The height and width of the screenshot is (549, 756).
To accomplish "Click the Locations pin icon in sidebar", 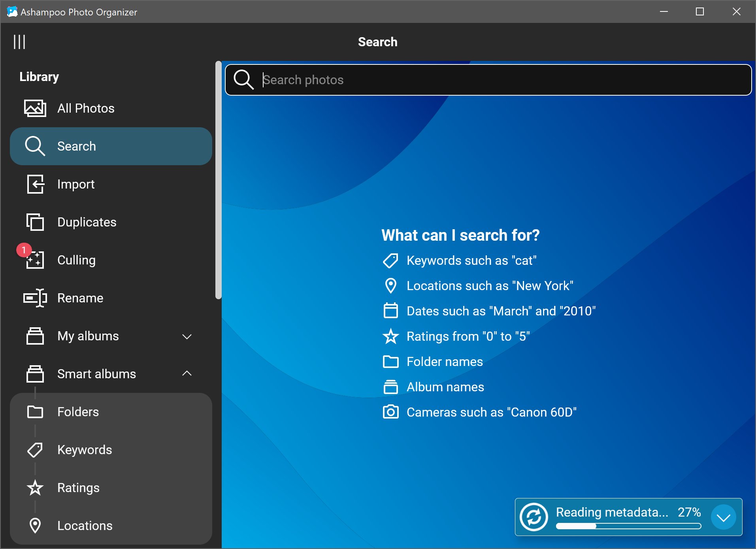I will (x=35, y=526).
